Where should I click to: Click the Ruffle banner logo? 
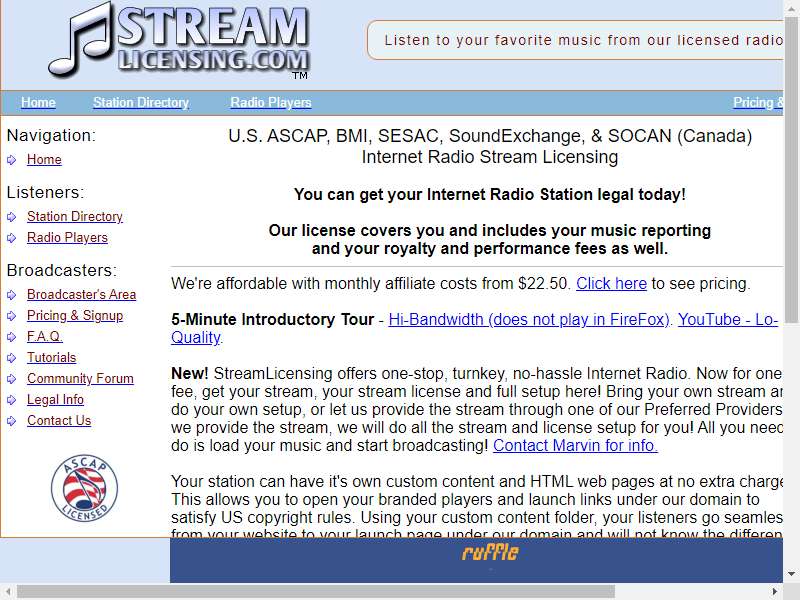[x=490, y=553]
